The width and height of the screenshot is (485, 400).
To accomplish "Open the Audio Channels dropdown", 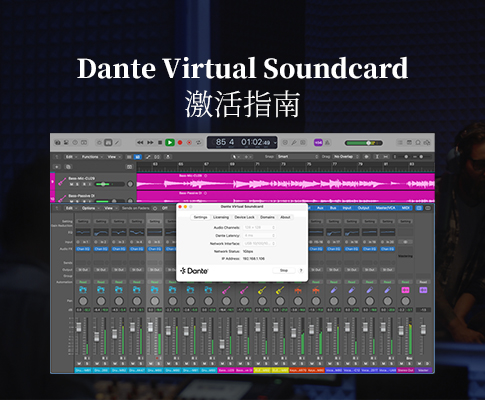I will (x=259, y=227).
